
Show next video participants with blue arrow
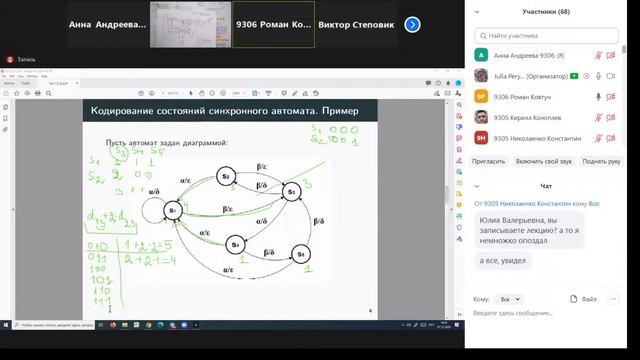(x=412, y=24)
